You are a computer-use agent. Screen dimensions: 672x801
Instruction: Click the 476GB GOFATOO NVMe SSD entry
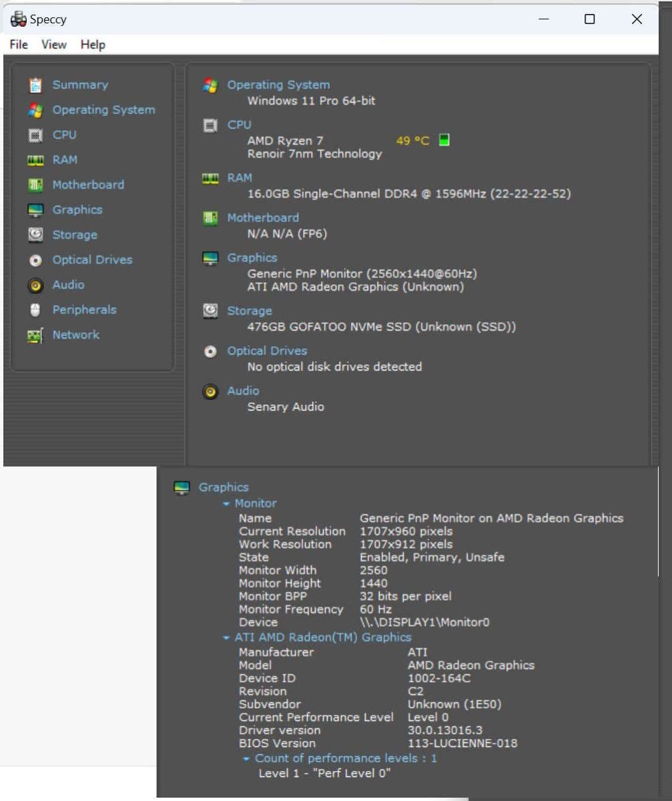pos(382,327)
